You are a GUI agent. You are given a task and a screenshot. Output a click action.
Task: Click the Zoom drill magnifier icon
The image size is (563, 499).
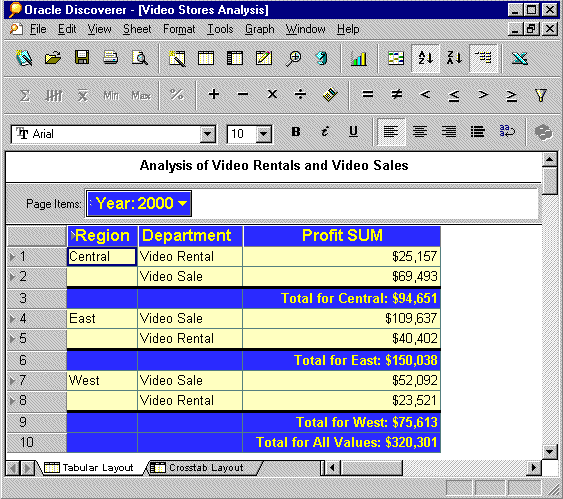(293, 59)
